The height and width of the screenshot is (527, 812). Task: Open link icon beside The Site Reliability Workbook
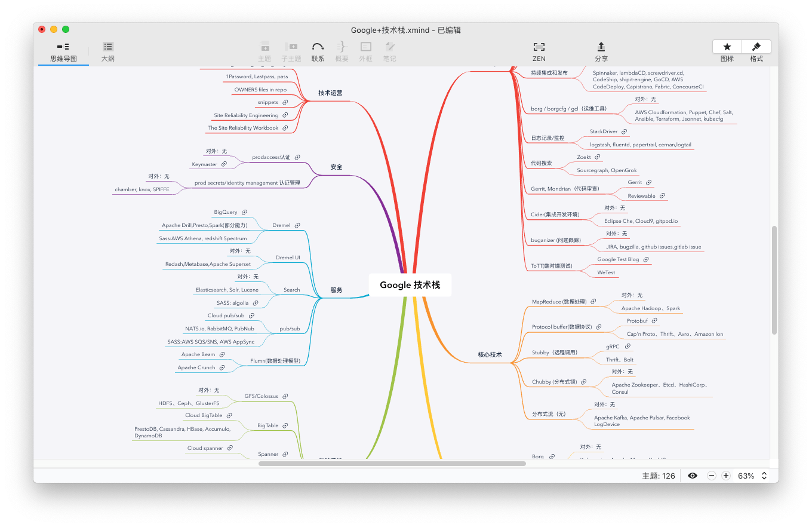click(285, 128)
